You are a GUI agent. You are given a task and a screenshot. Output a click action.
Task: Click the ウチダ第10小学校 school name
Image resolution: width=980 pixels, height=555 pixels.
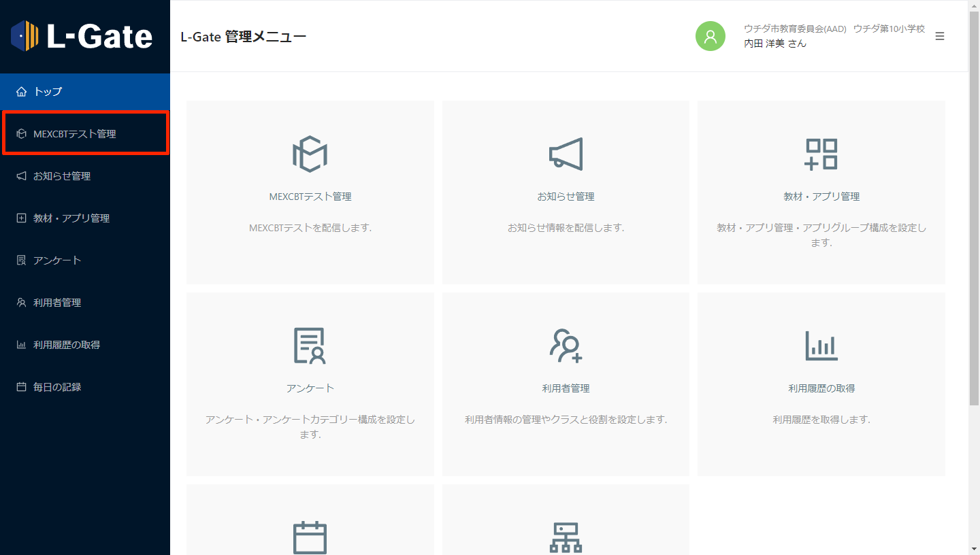889,29
